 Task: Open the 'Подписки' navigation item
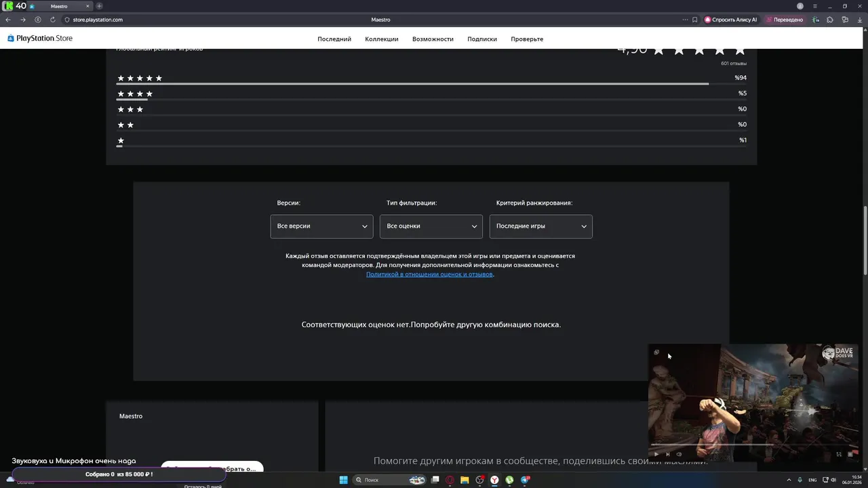(482, 39)
